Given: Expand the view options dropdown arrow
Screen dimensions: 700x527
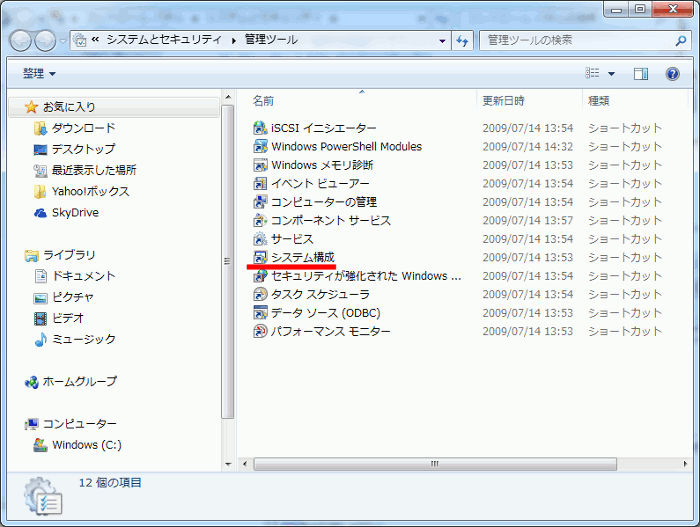Looking at the screenshot, I should [x=611, y=74].
